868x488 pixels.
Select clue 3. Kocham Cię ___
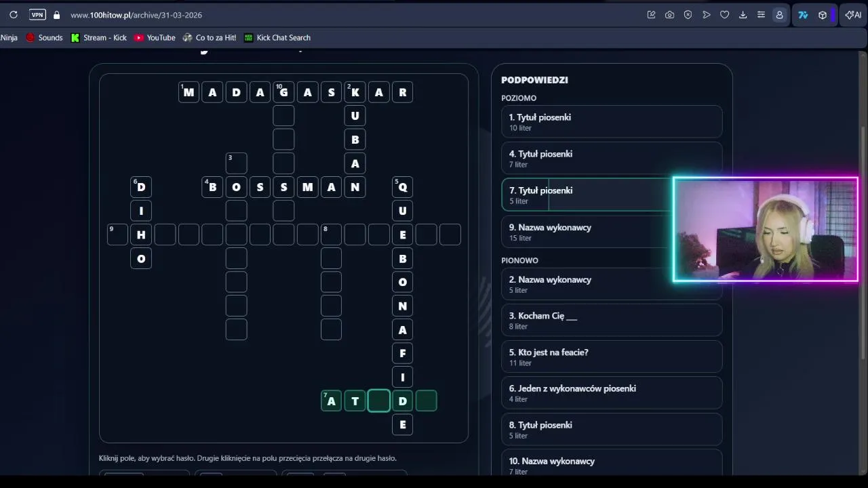click(x=612, y=321)
